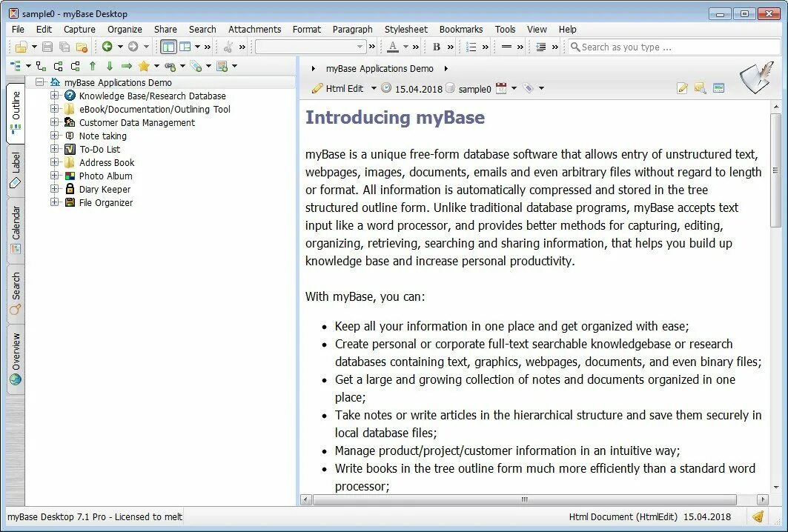Select the File Organizer tree item
788x532 pixels.
(x=106, y=202)
